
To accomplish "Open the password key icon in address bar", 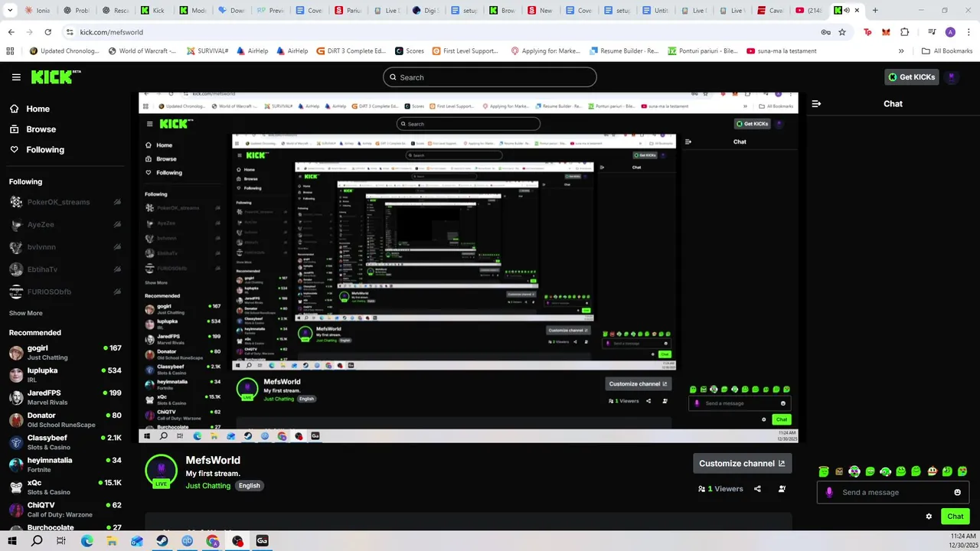I will point(825,32).
